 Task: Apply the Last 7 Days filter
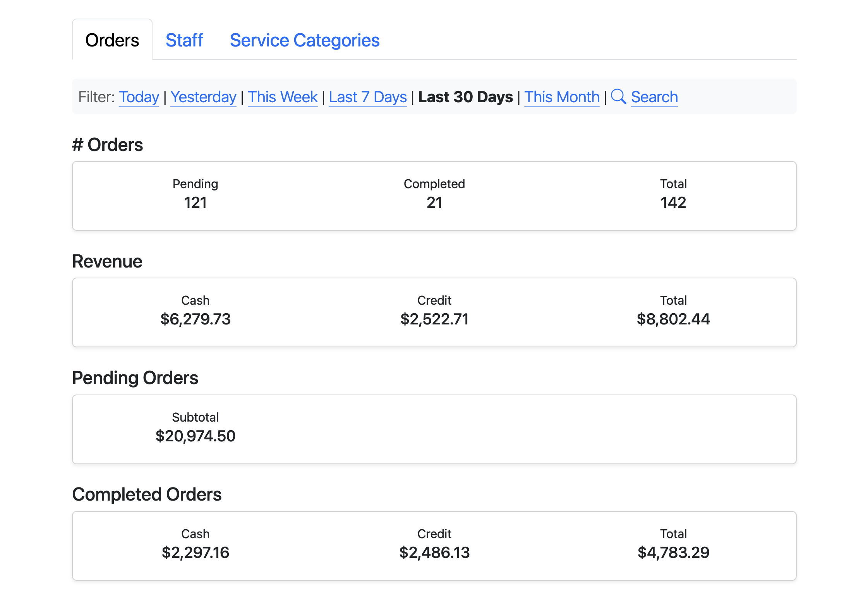click(x=368, y=97)
